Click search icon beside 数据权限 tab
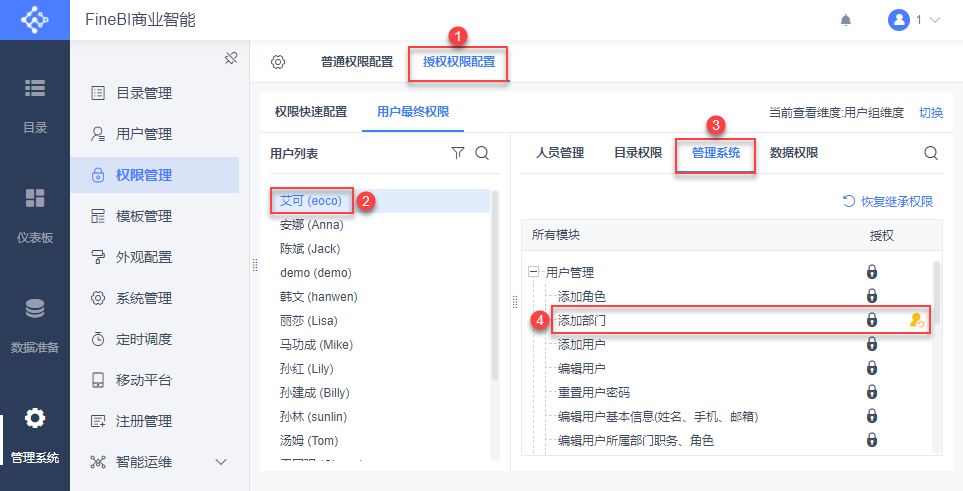963x491 pixels. 931,153
